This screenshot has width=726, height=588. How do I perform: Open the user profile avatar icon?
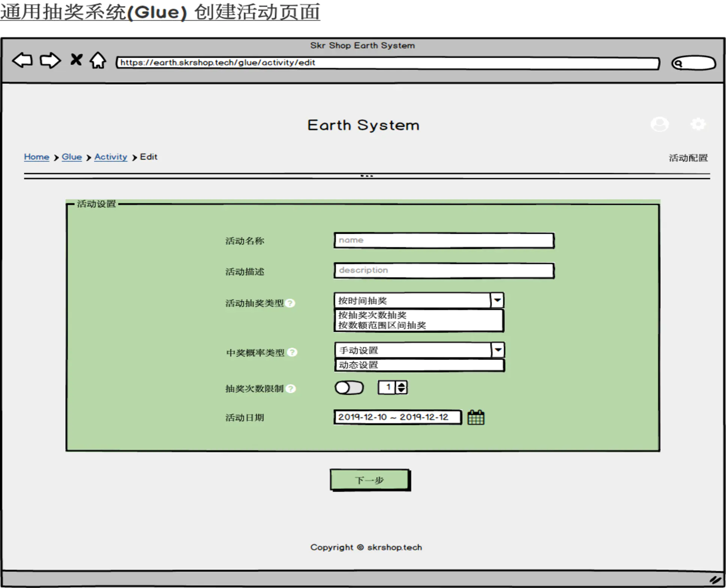point(660,124)
